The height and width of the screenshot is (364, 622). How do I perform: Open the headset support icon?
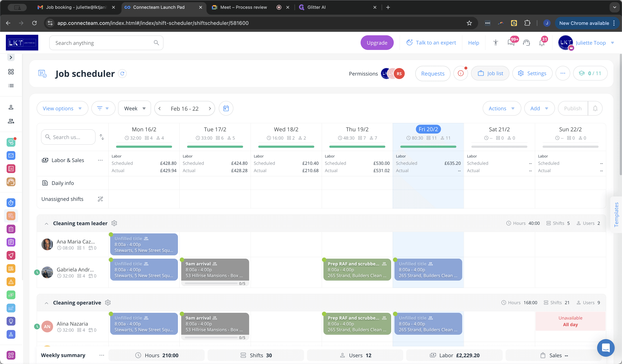(x=526, y=43)
